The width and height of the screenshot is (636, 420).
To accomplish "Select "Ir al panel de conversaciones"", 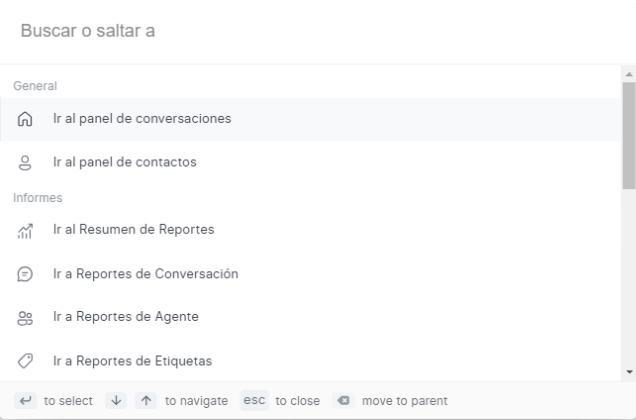I will point(142,119).
